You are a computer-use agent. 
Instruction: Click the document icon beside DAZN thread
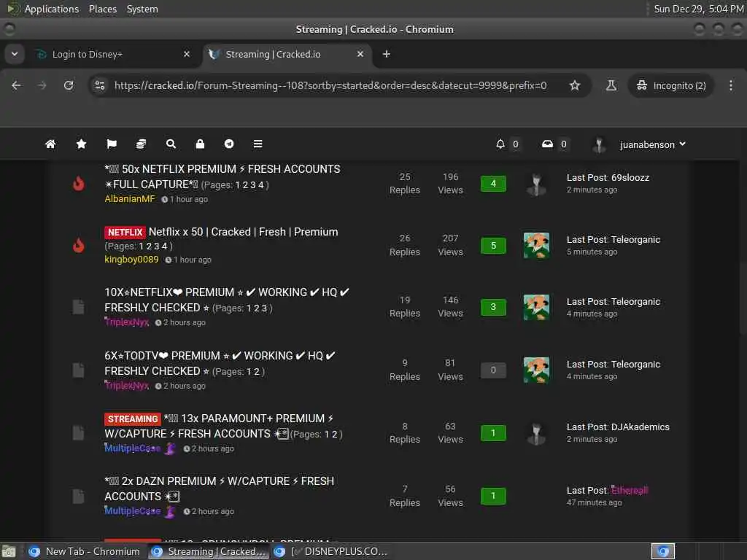pyautogui.click(x=79, y=496)
